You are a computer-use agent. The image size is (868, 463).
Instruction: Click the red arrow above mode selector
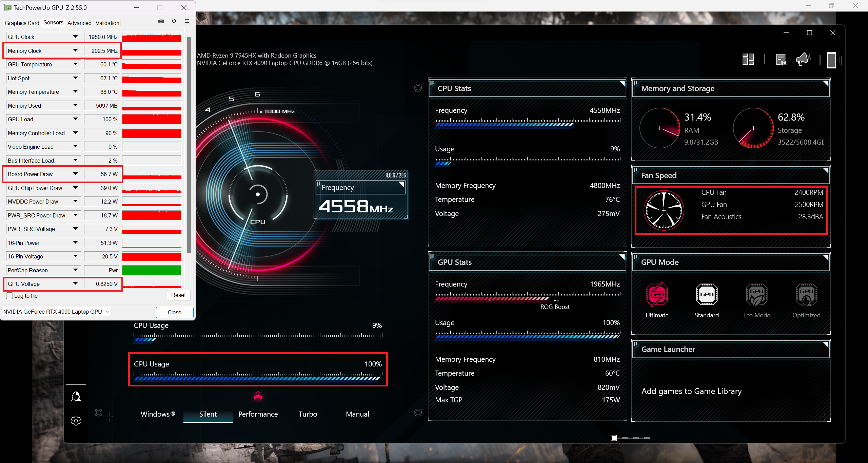pyautogui.click(x=258, y=396)
